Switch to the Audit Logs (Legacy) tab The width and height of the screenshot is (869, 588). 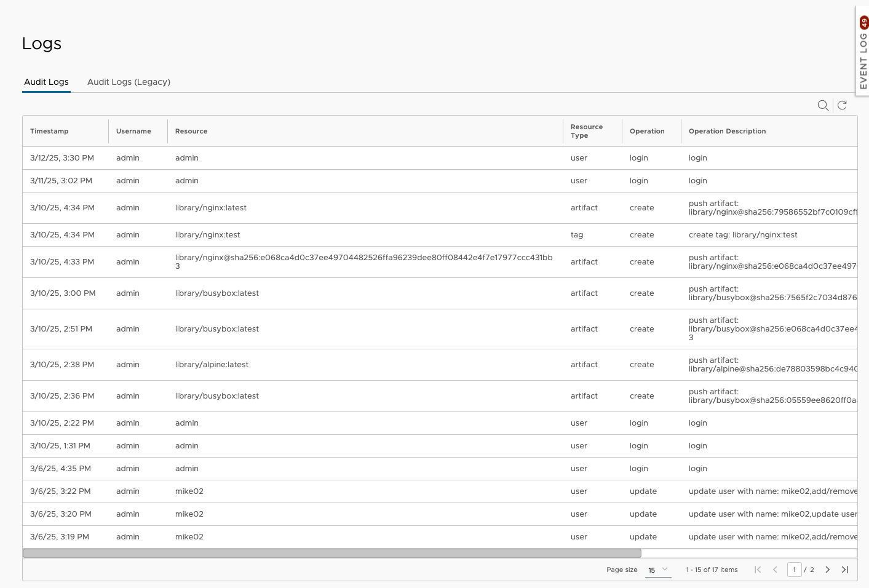129,82
